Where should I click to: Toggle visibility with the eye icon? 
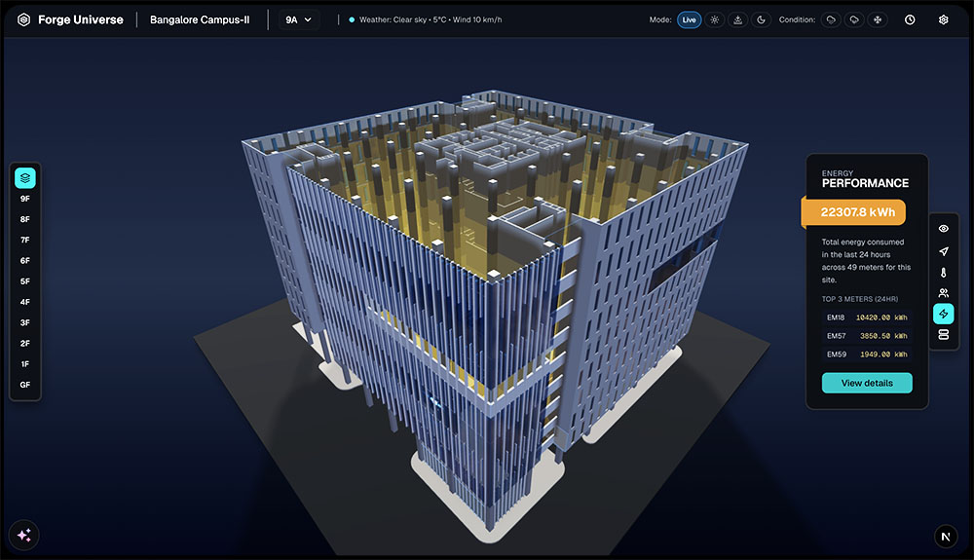tap(943, 229)
